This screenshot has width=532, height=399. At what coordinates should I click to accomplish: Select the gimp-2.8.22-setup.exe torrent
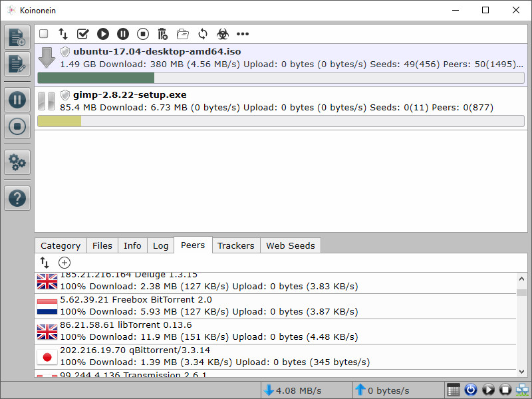(281, 108)
